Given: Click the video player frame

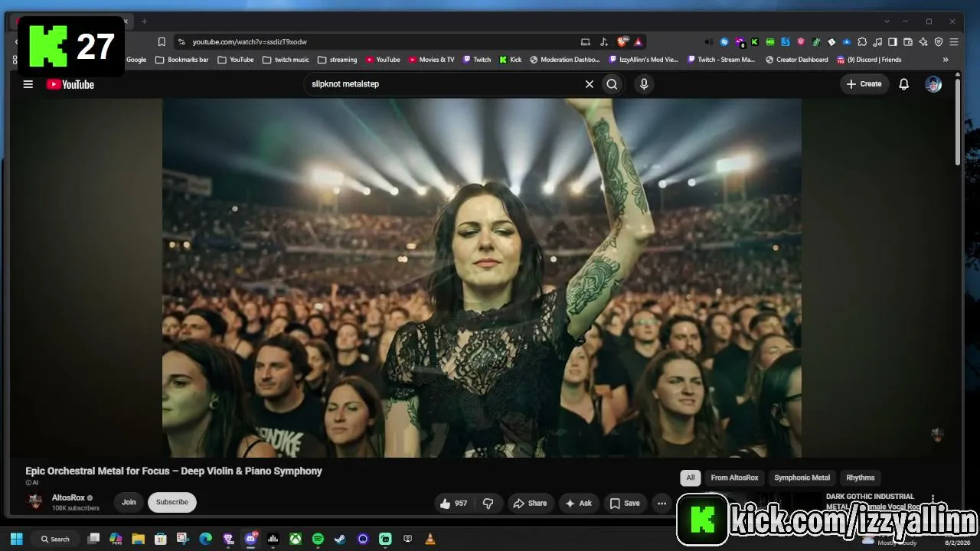Looking at the screenshot, I should (x=482, y=278).
